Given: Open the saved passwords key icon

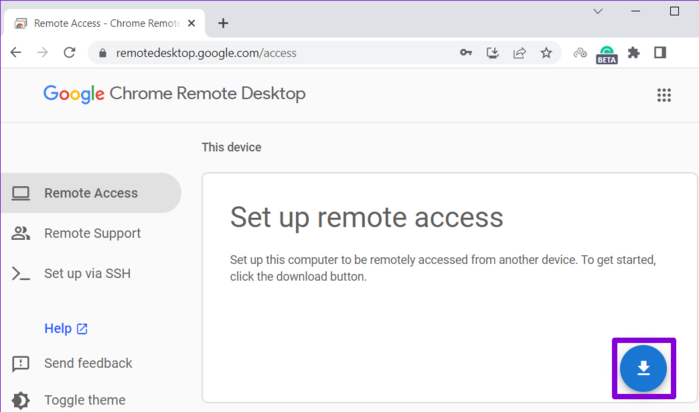Looking at the screenshot, I should point(466,53).
